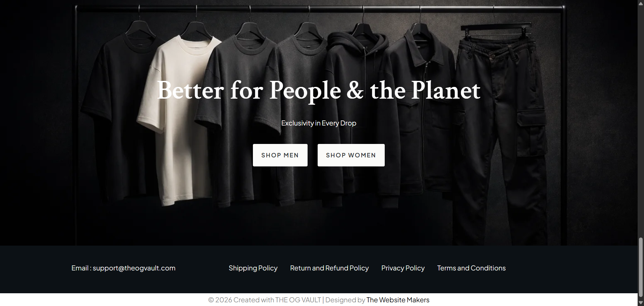This screenshot has width=644, height=306.
Task: Click the vertical scrollbar thumb
Action: 641,268
